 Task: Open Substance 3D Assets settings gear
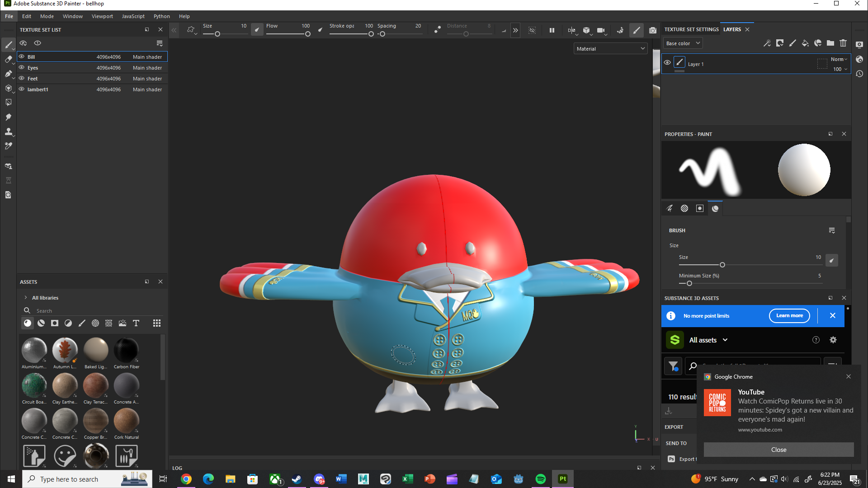point(833,340)
